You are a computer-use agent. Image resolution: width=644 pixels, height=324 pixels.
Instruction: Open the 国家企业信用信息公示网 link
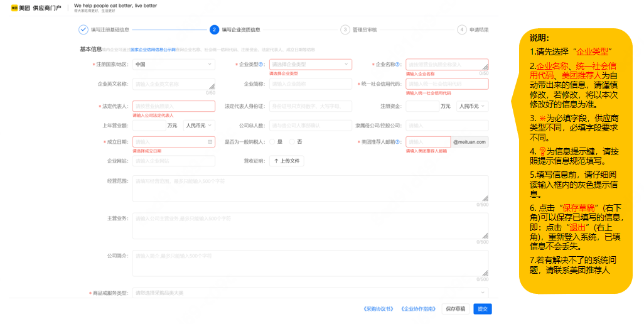pos(153,50)
